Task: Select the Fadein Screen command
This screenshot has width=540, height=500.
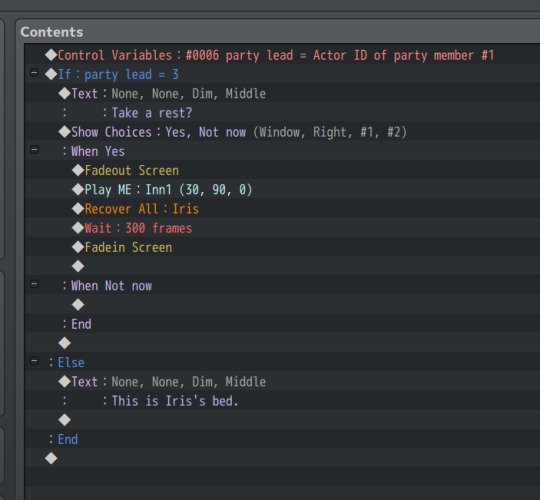Action: [x=282, y=247]
